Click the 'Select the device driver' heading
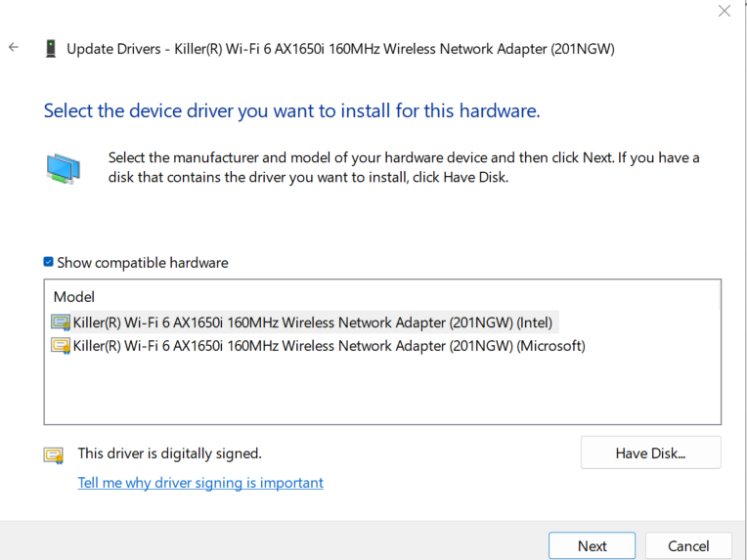The width and height of the screenshot is (747, 560). tap(291, 110)
